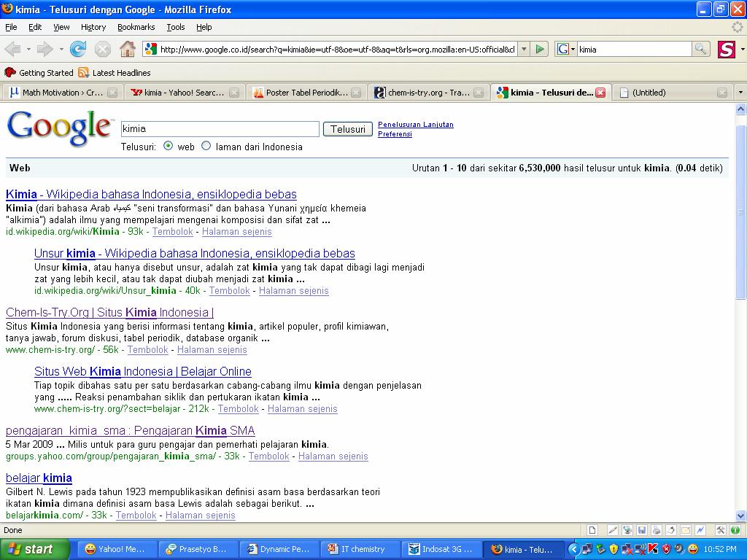Expand the address bar URL history dropdown

[524, 49]
